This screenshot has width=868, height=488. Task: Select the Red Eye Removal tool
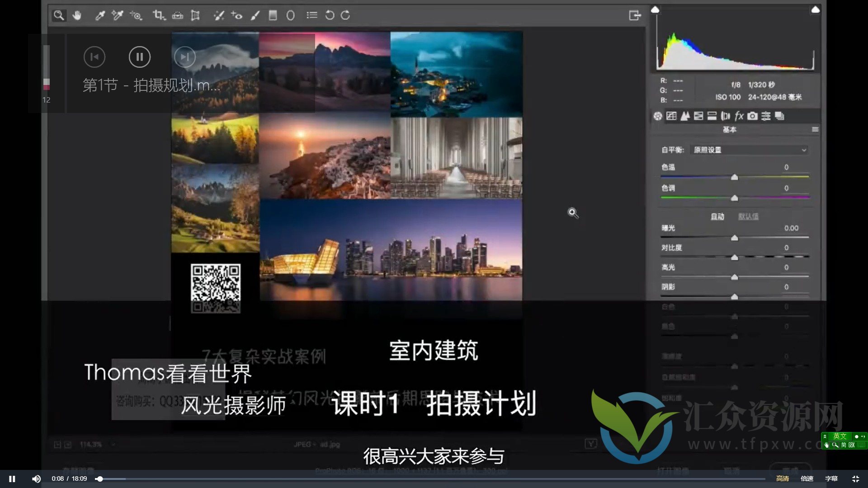pyautogui.click(x=237, y=15)
